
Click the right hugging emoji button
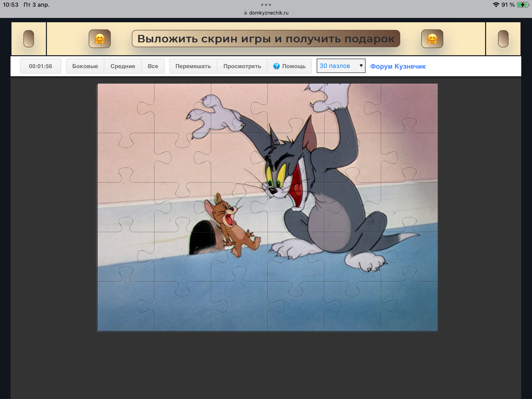point(432,39)
